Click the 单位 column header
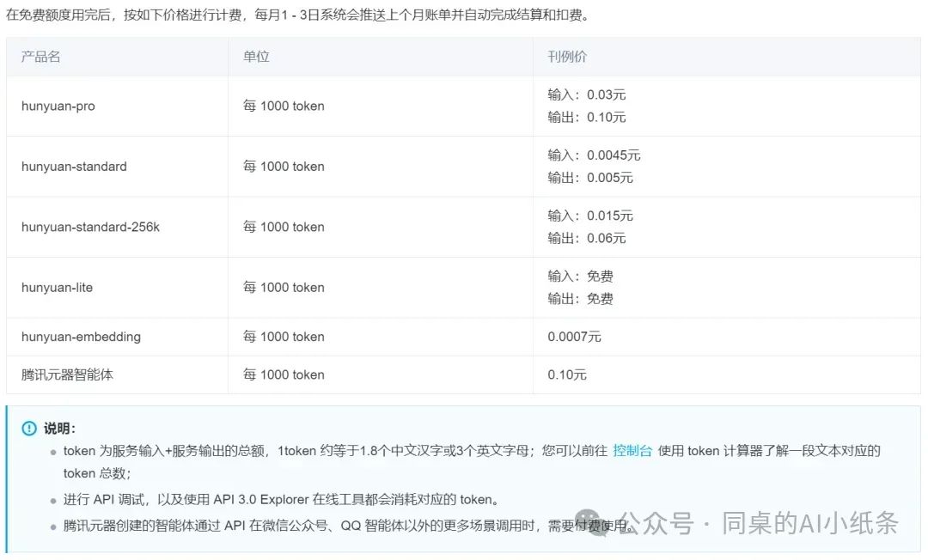The image size is (928, 560). coord(381,57)
